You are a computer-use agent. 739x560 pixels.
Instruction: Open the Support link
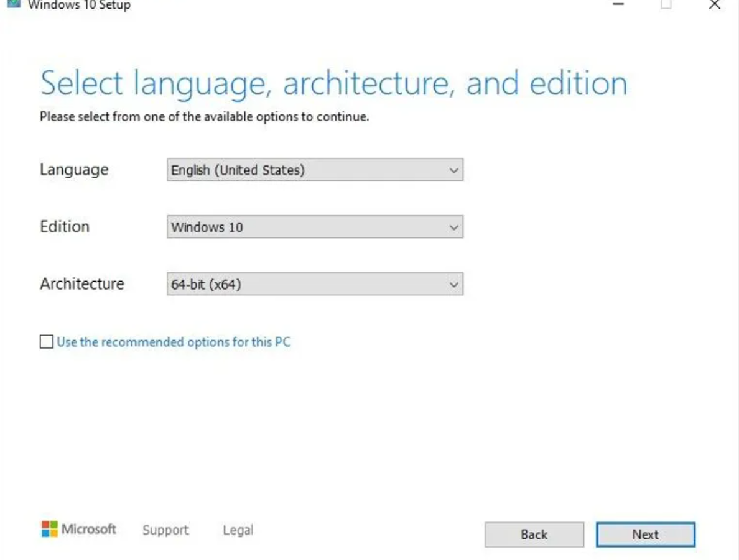point(165,530)
